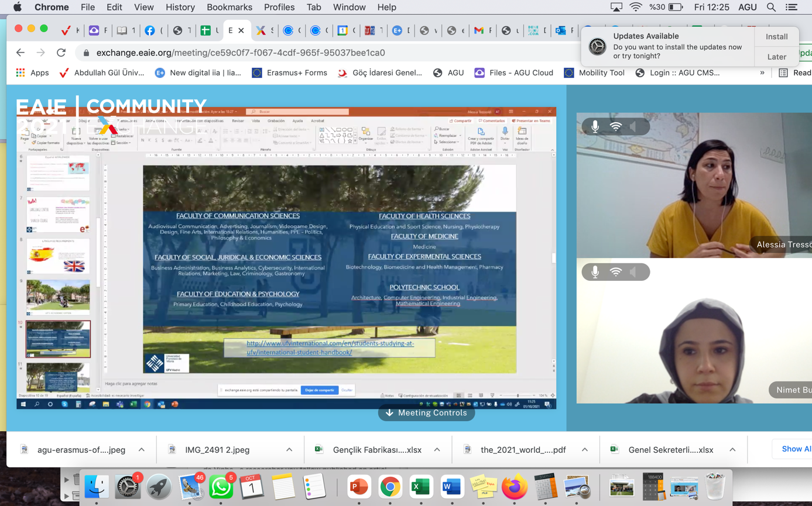The height and width of the screenshot is (506, 812).
Task: Open System Preferences from the Dock
Action: [x=127, y=487]
